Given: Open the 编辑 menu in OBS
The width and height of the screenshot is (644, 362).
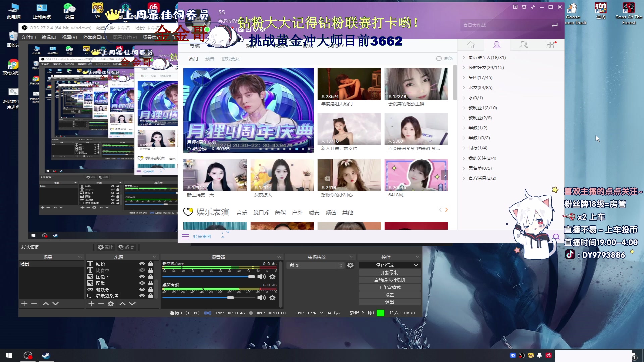Looking at the screenshot, I should click(x=49, y=37).
